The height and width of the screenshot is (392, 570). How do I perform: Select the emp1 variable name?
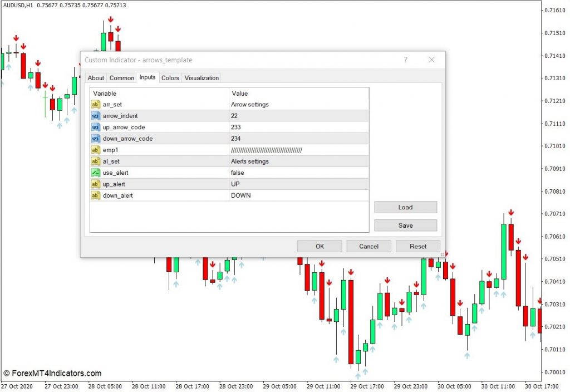coord(111,150)
